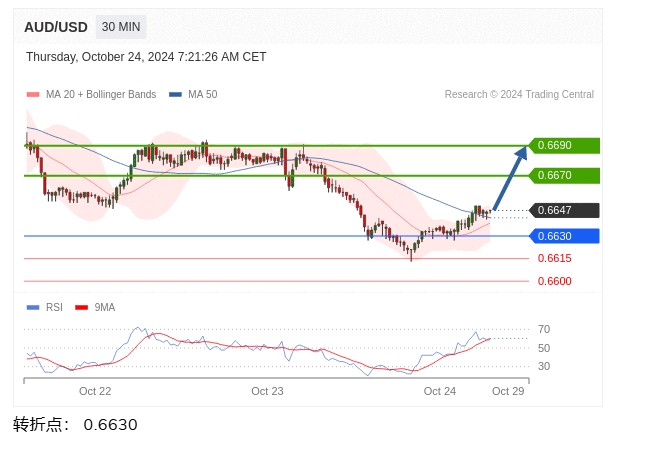Click the Thursday, October 24, 2024 timestamp
Screen dimensions: 647x449
point(146,57)
